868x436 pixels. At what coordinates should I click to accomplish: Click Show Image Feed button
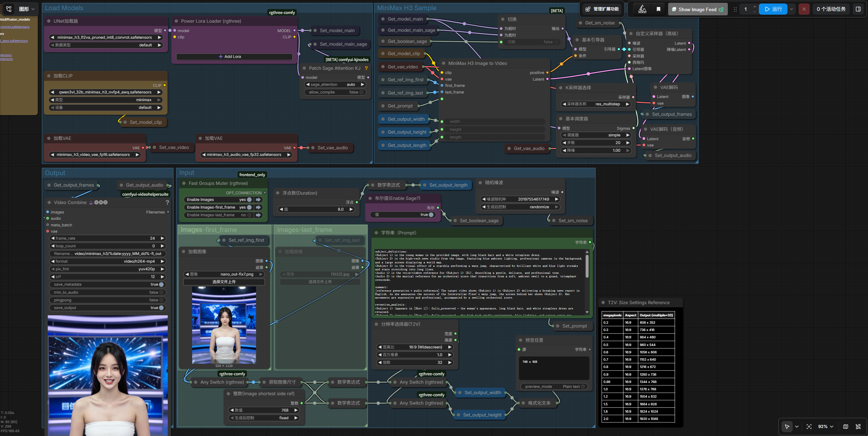[698, 9]
